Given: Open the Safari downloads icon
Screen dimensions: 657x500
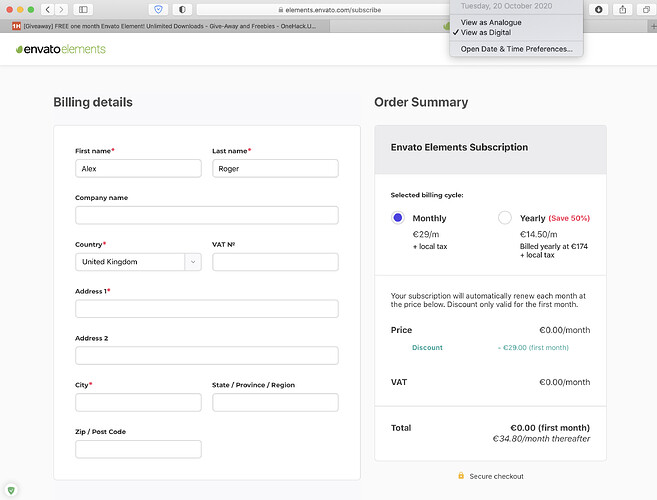Looking at the screenshot, I should (598, 9).
